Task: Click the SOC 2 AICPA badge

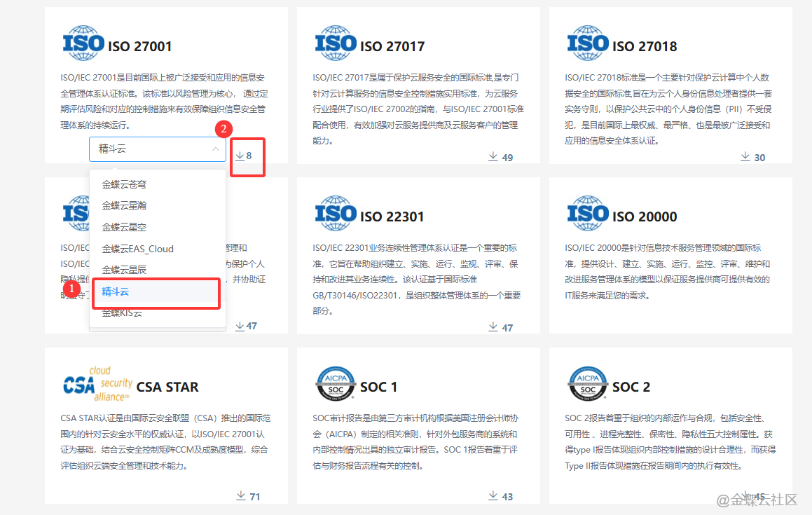Action: point(588,384)
